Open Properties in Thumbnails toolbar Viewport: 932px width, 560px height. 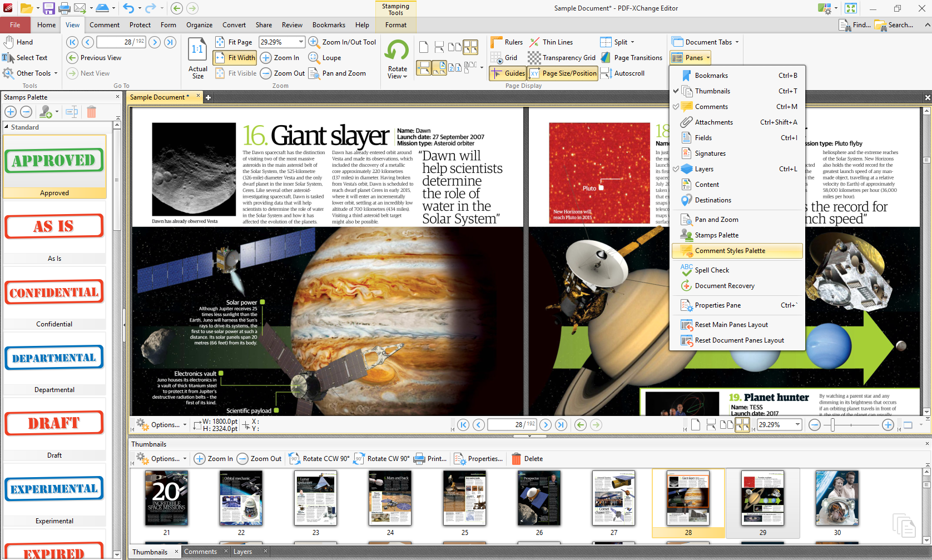coord(479,459)
